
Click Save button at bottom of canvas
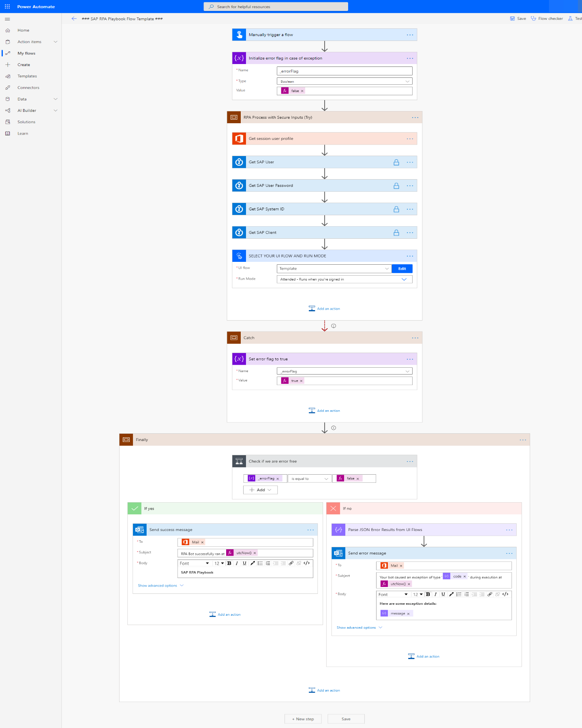346,719
